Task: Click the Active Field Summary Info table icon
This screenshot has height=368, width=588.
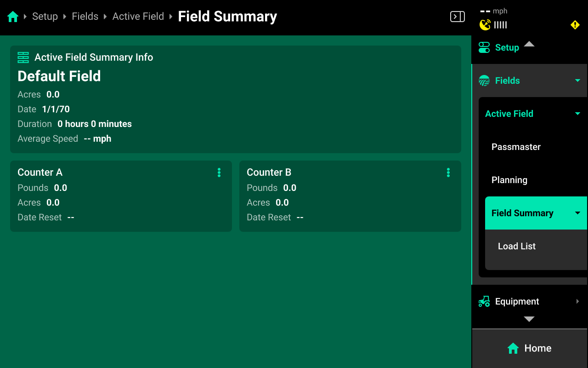Action: click(23, 57)
